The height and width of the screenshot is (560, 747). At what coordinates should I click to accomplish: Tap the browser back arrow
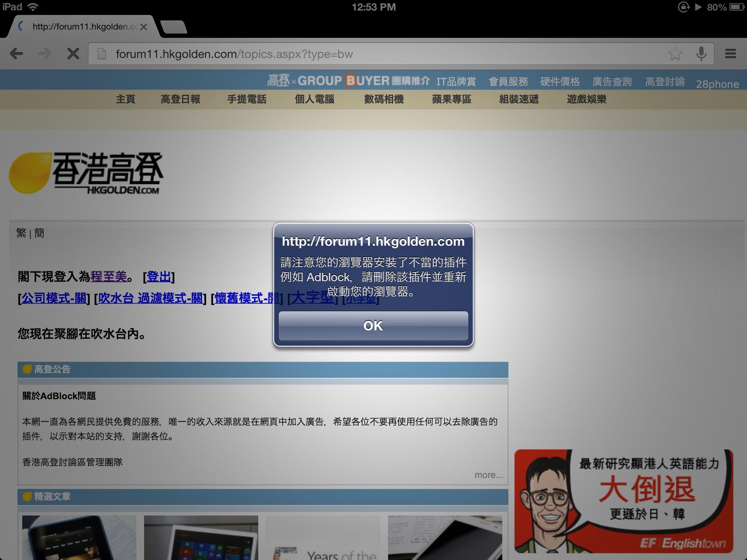point(16,54)
